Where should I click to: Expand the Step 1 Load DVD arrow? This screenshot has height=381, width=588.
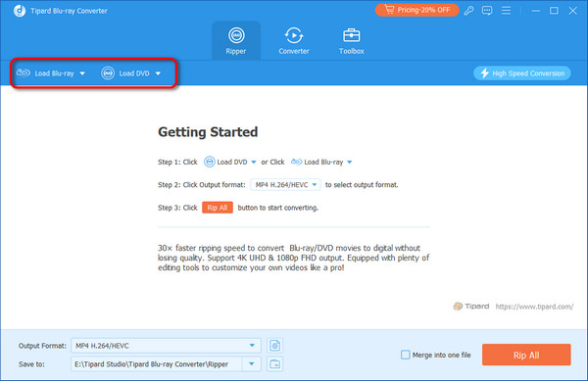coord(254,163)
